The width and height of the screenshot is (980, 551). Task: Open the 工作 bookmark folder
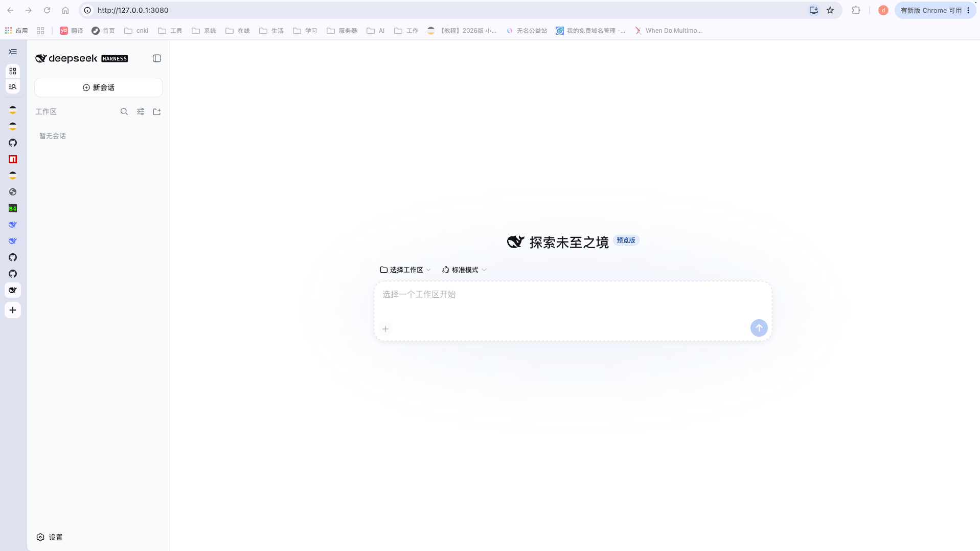(406, 31)
